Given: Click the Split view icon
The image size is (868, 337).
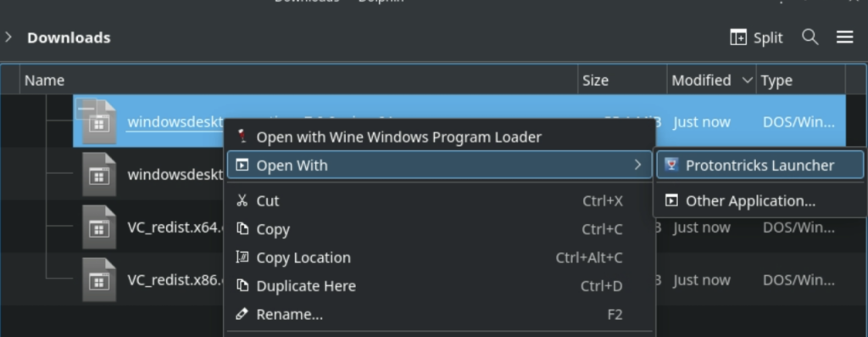Looking at the screenshot, I should point(738,37).
